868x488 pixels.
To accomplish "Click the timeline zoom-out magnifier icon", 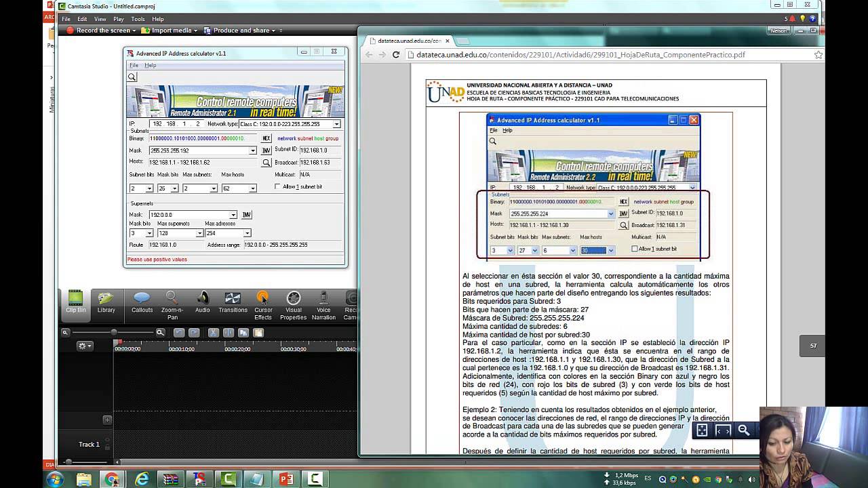I will (65, 332).
